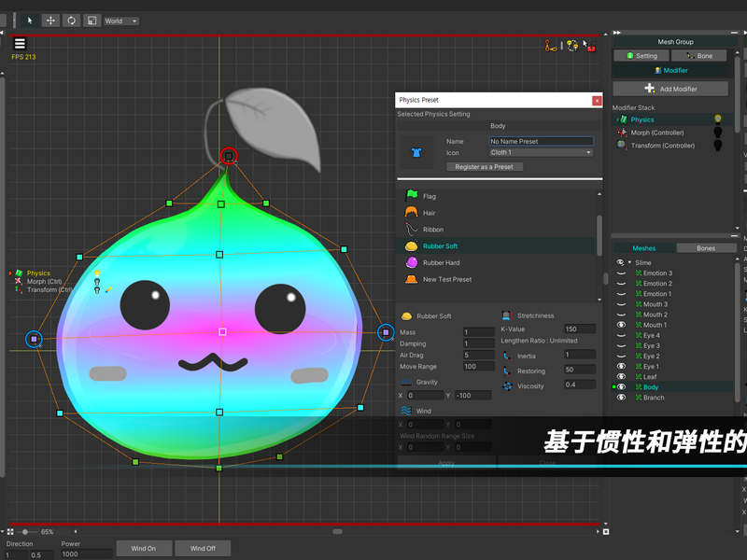Select the red-circled top control vertex

(x=229, y=156)
